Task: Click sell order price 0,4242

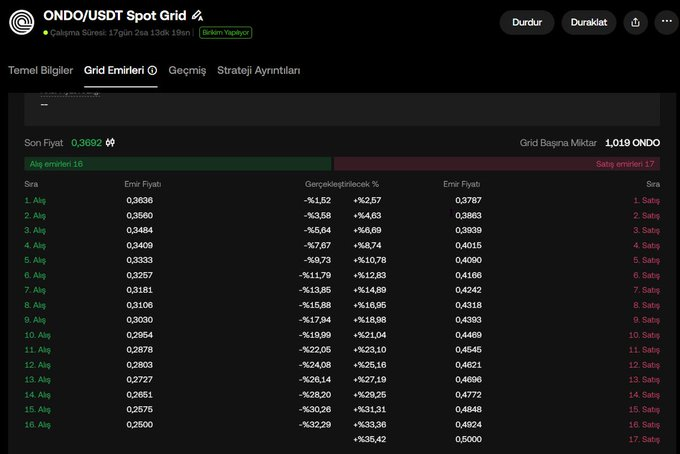Action: [468, 290]
